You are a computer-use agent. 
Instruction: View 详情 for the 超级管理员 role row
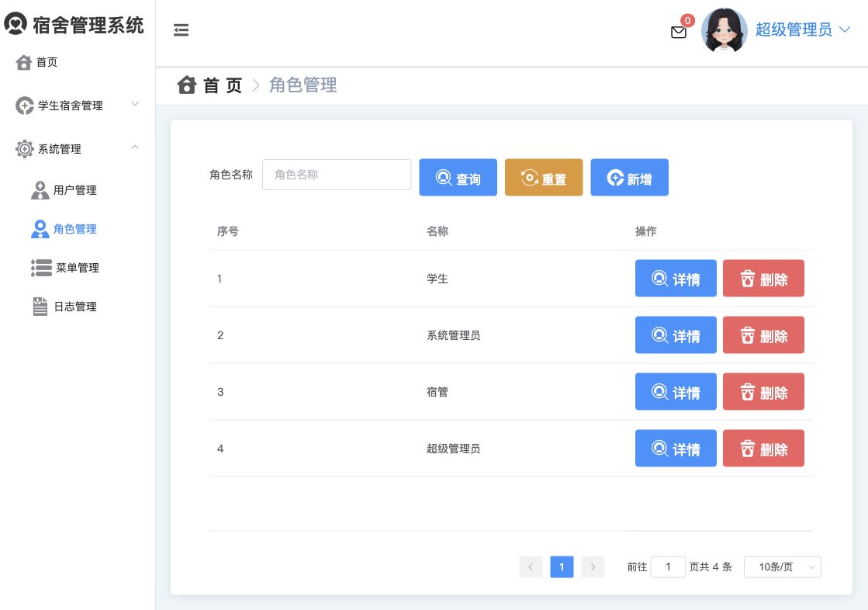[676, 449]
